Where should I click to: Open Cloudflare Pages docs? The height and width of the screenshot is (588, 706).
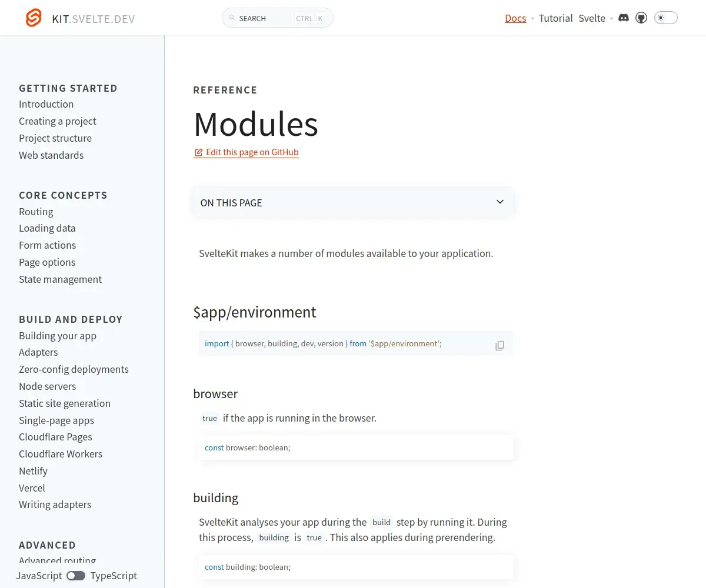click(x=55, y=437)
